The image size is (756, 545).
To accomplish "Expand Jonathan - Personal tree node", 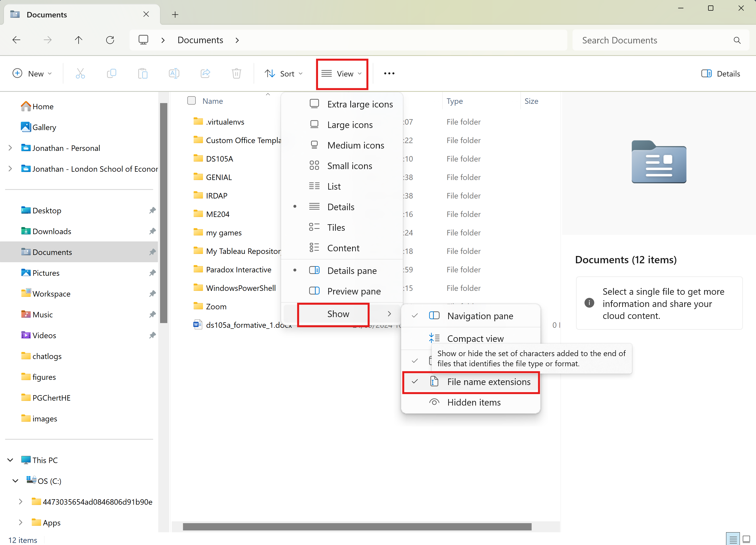I will (x=10, y=148).
